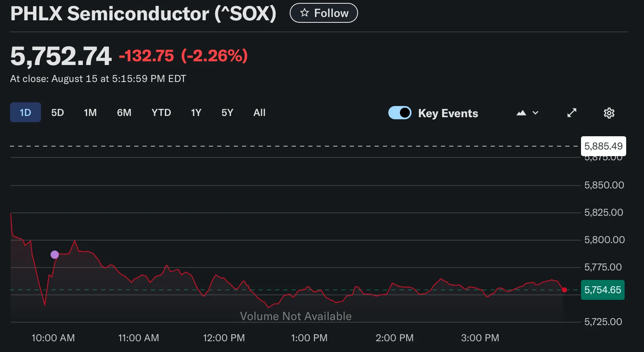Select the 5Y time range
Screen dimensions: 644x352
tap(227, 112)
